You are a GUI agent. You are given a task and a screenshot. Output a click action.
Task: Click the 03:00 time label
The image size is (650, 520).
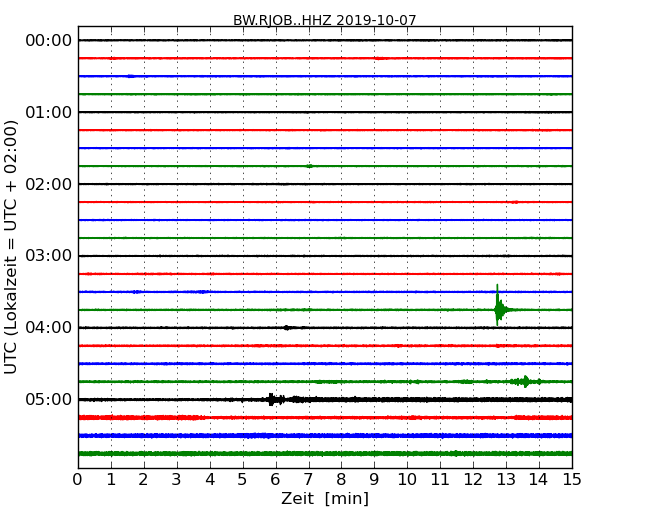pyautogui.click(x=49, y=256)
